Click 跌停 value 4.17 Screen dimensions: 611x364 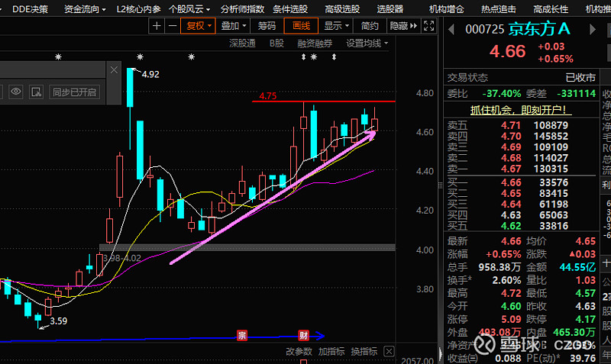(585, 319)
